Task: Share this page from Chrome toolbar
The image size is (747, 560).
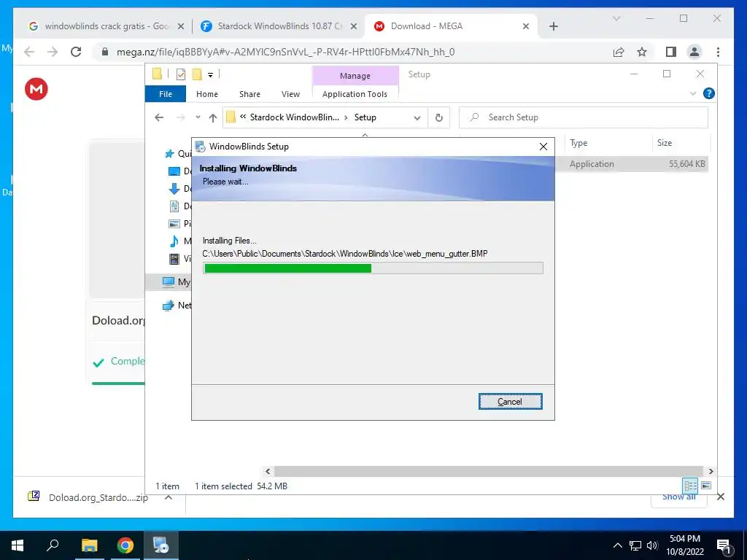Action: pyautogui.click(x=619, y=52)
